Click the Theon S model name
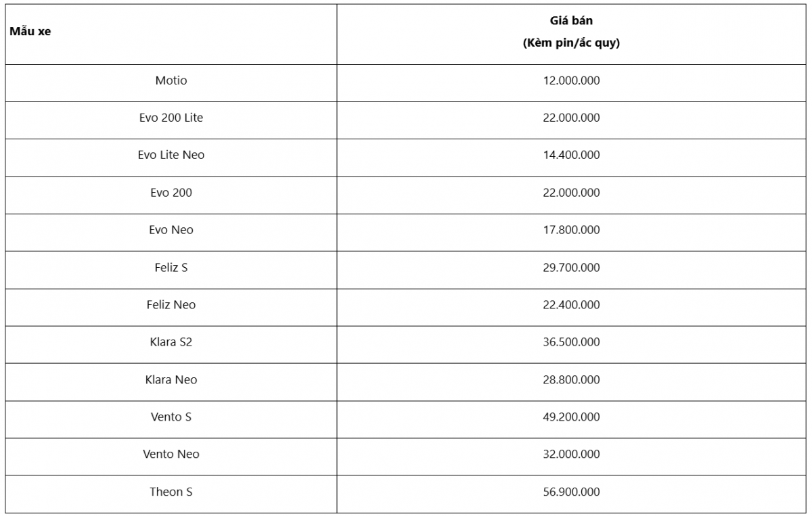This screenshot has width=812, height=516. [171, 492]
